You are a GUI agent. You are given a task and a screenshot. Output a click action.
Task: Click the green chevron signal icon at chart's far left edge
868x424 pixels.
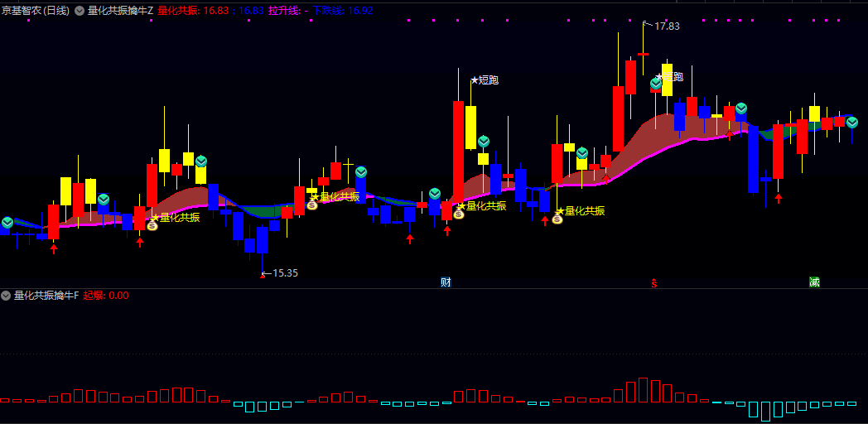coord(7,223)
